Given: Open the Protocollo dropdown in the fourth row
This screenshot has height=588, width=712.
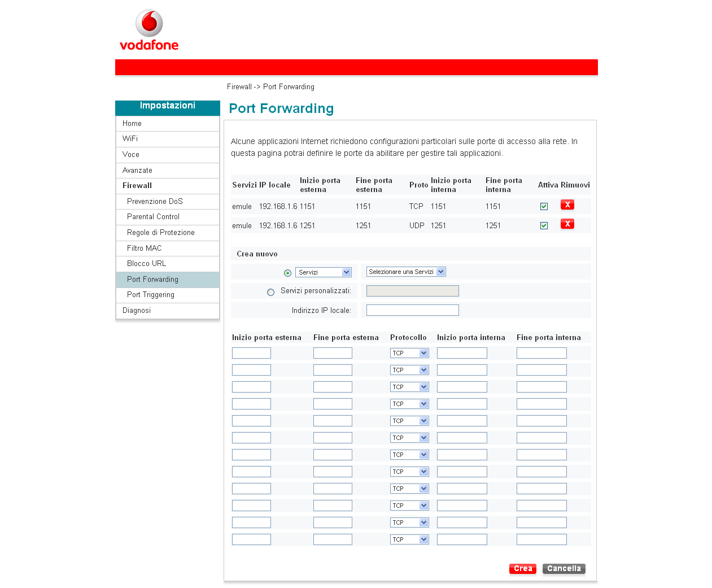Looking at the screenshot, I should tap(409, 404).
